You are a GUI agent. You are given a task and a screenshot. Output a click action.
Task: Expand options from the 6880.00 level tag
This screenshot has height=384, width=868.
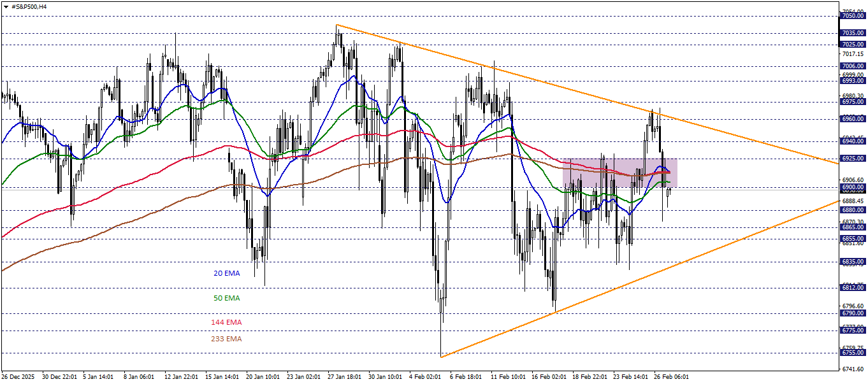point(852,210)
